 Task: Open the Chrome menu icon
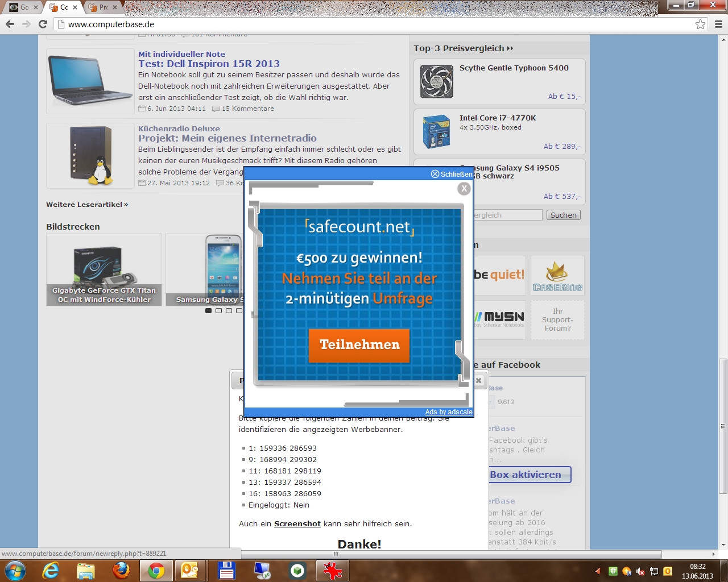tap(718, 24)
